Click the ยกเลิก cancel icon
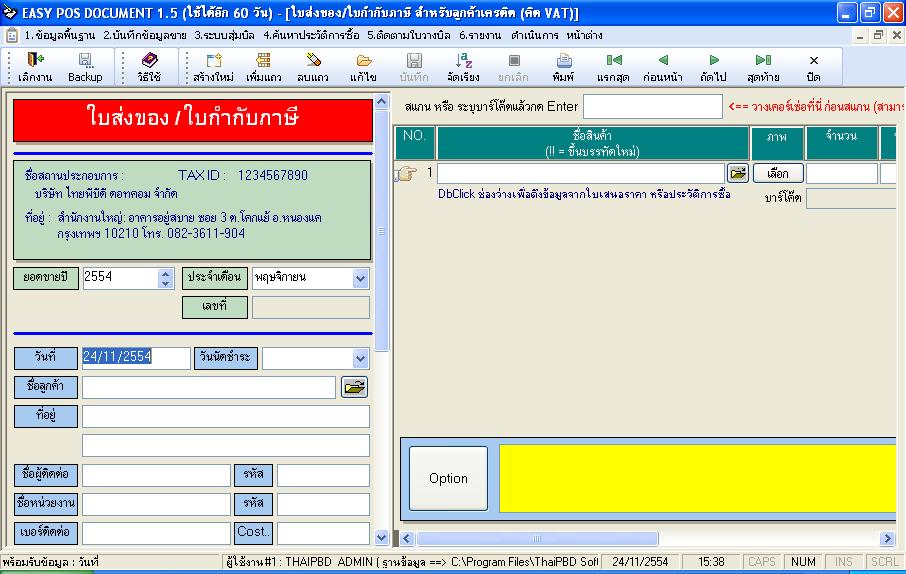 (514, 67)
